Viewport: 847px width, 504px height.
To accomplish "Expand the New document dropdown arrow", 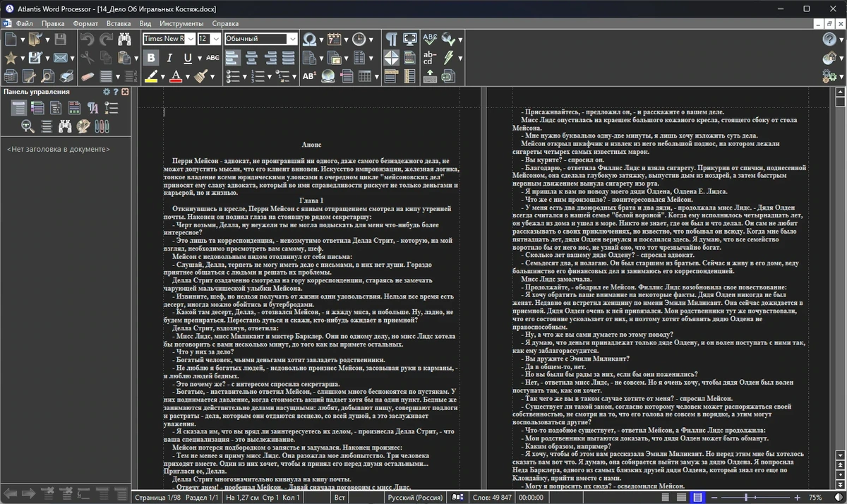I will (x=23, y=40).
